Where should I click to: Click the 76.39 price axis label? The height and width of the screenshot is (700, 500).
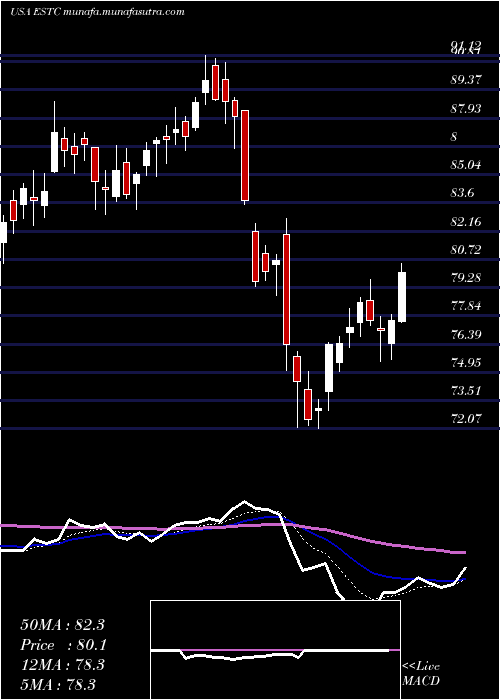(x=466, y=334)
